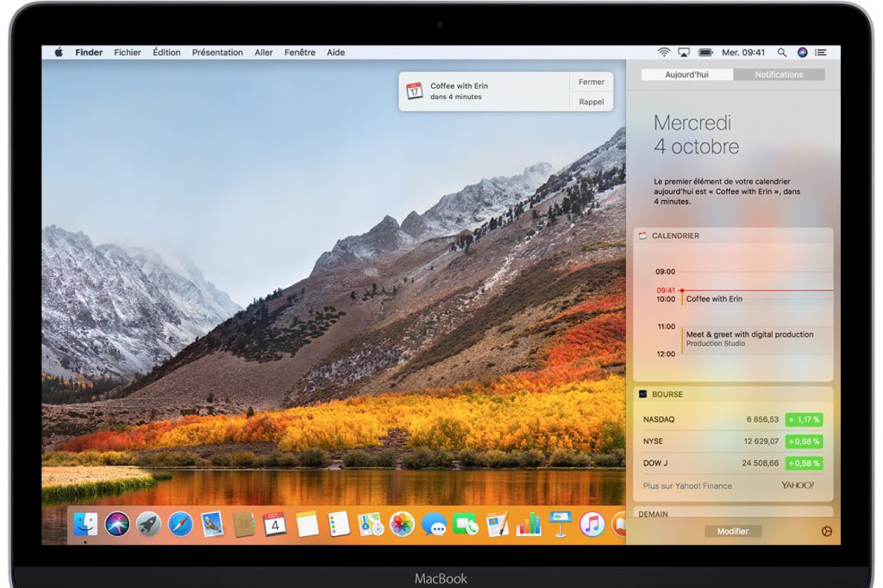Switch to Notifications tab
The image size is (883, 588).
pyautogui.click(x=779, y=74)
